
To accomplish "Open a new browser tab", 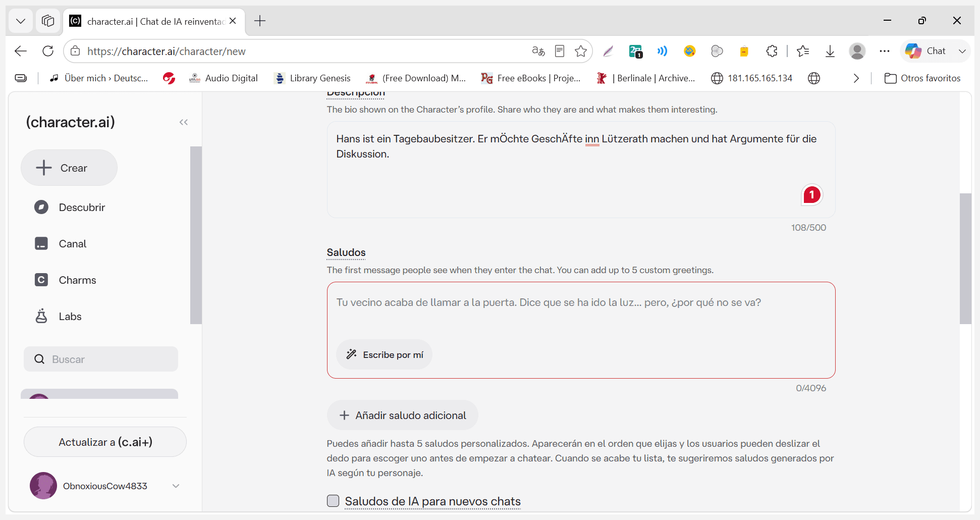I will tap(260, 21).
